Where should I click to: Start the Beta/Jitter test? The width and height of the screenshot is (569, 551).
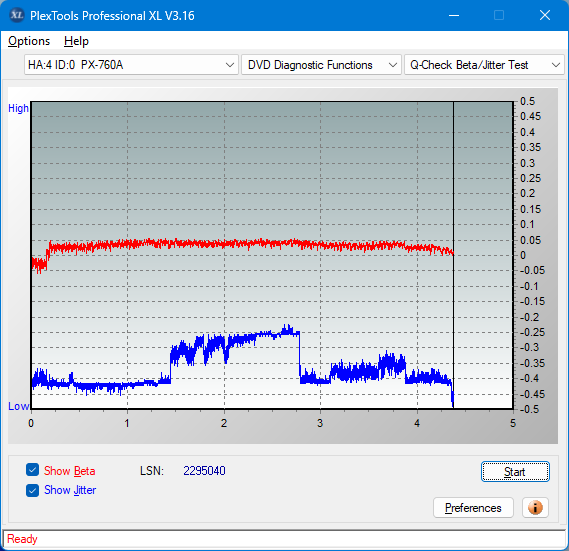pyautogui.click(x=515, y=472)
